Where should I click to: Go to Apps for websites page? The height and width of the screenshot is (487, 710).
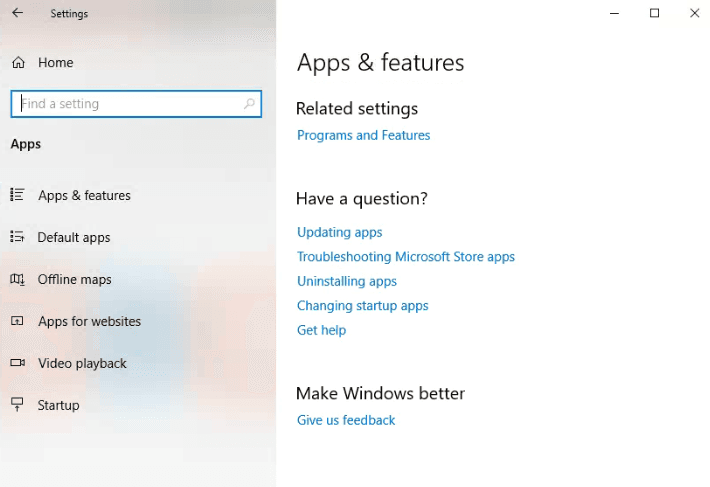(x=89, y=322)
